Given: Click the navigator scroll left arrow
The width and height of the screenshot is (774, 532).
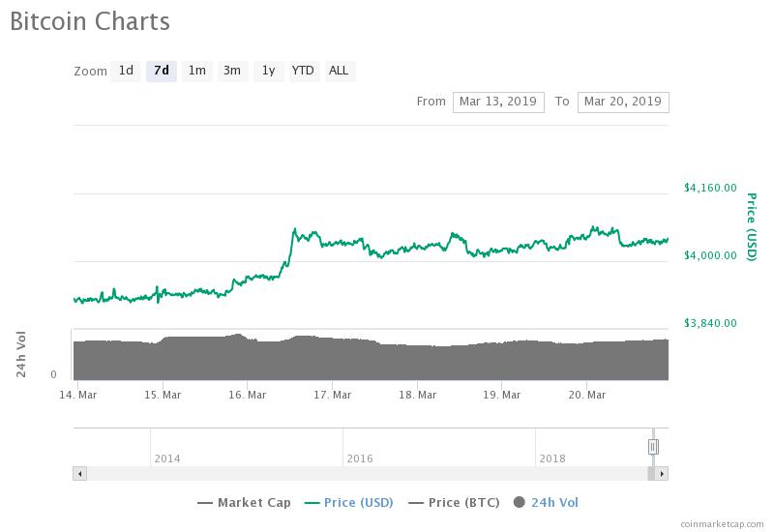Looking at the screenshot, I should pos(79,474).
